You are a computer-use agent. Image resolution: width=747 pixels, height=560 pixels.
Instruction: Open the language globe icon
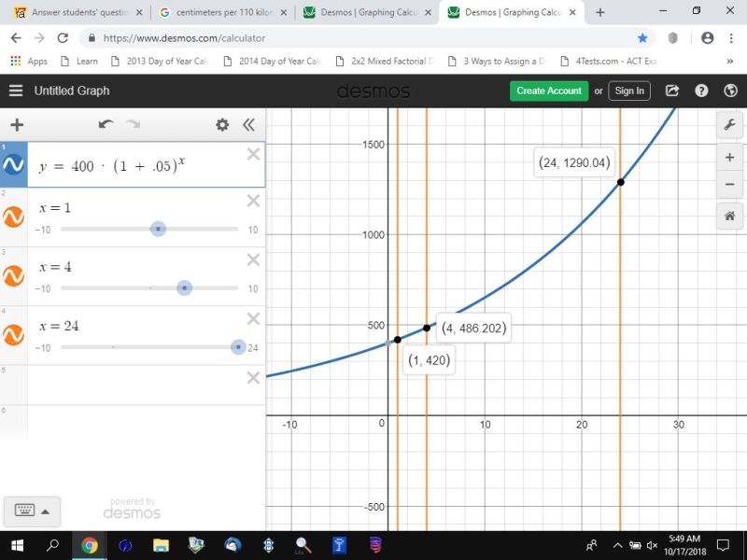click(730, 91)
